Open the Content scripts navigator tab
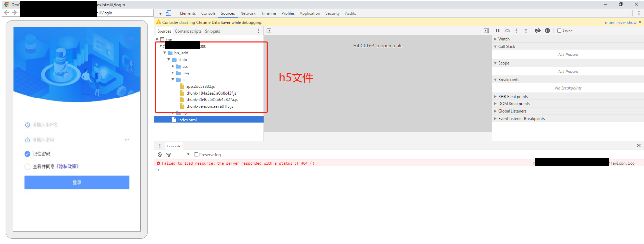The height and width of the screenshot is (244, 644). [x=188, y=31]
